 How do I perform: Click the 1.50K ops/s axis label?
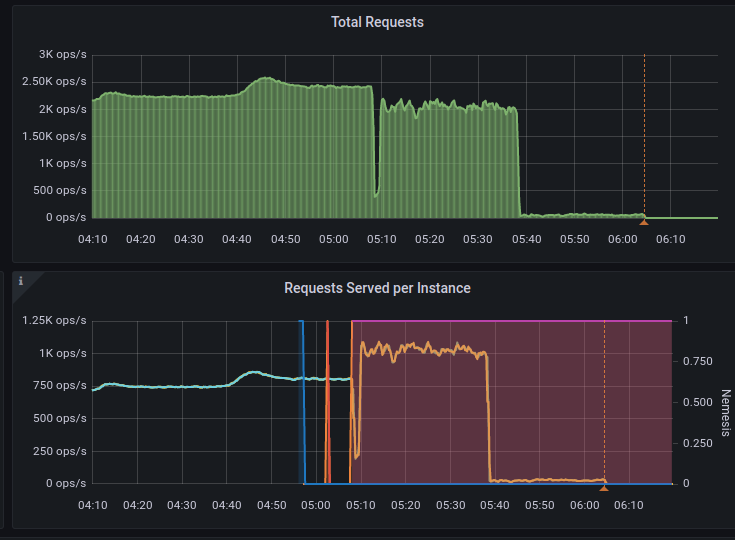pos(54,136)
